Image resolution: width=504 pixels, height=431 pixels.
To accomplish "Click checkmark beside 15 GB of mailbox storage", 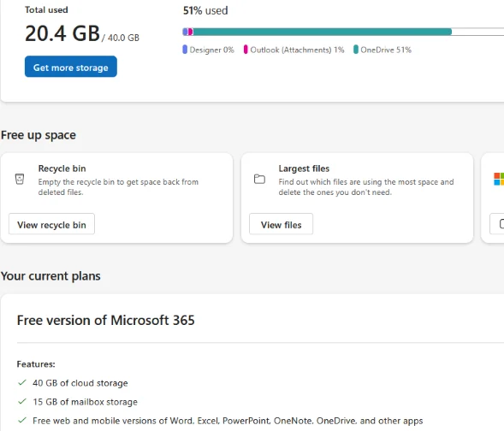I will point(22,401).
